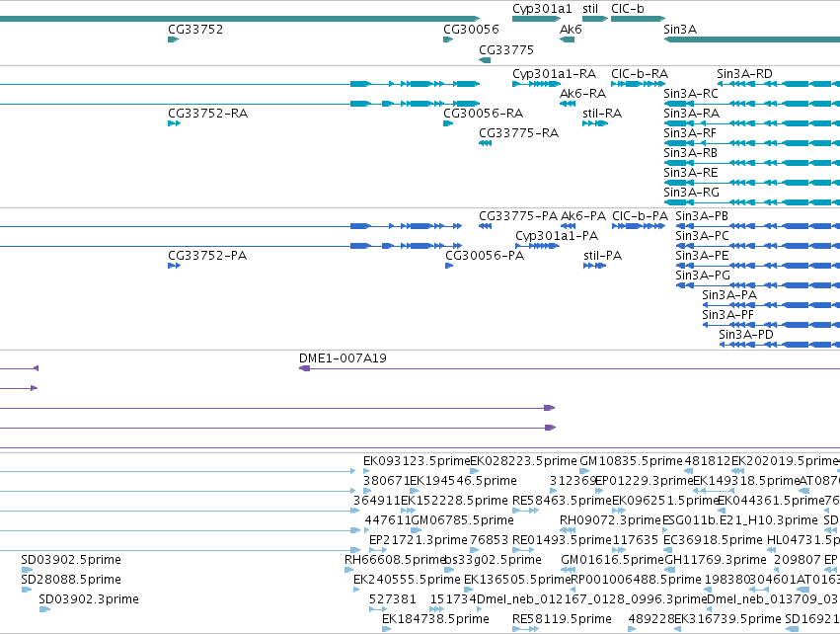Screen dimensions: 840x634
Task: Click the Sin3A gene label
Action: click(x=680, y=30)
